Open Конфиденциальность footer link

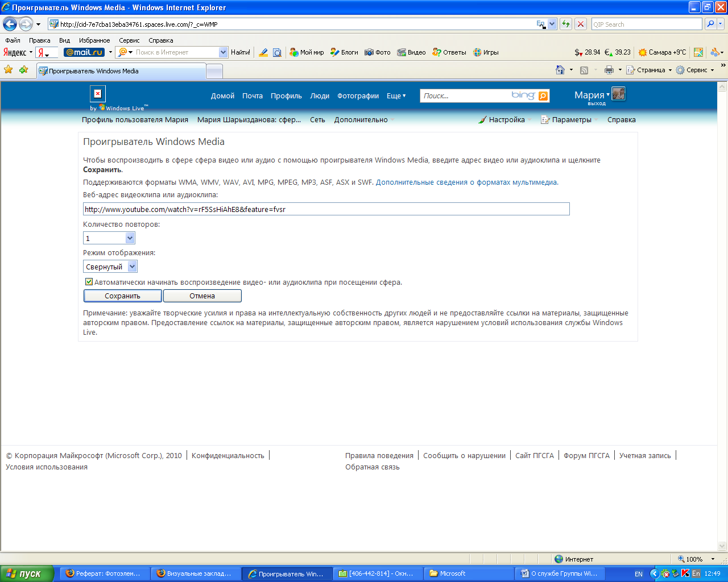(x=228, y=456)
